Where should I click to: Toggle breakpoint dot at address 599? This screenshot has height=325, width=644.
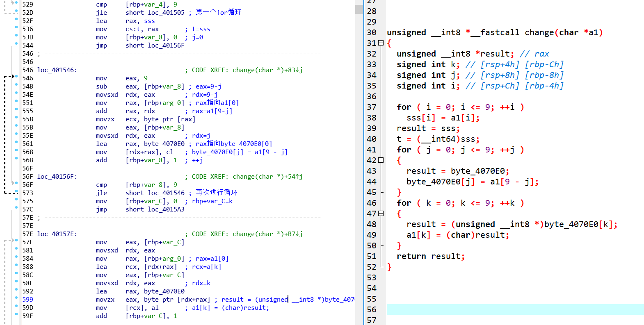point(16,298)
